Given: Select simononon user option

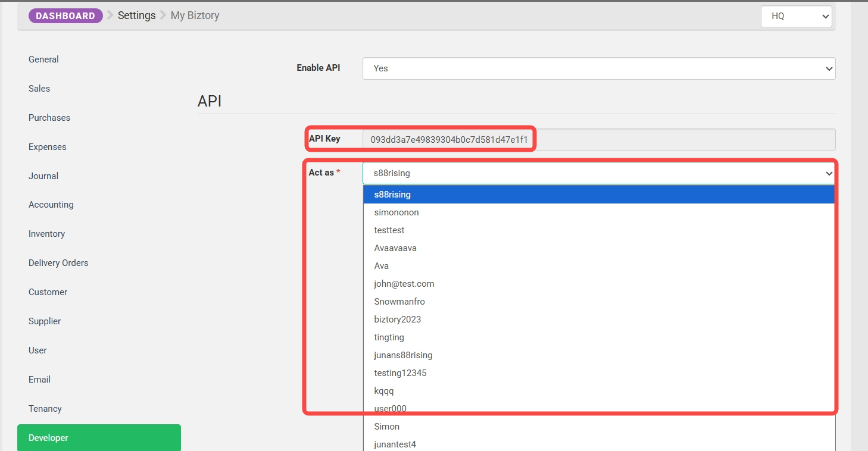Looking at the screenshot, I should point(599,212).
